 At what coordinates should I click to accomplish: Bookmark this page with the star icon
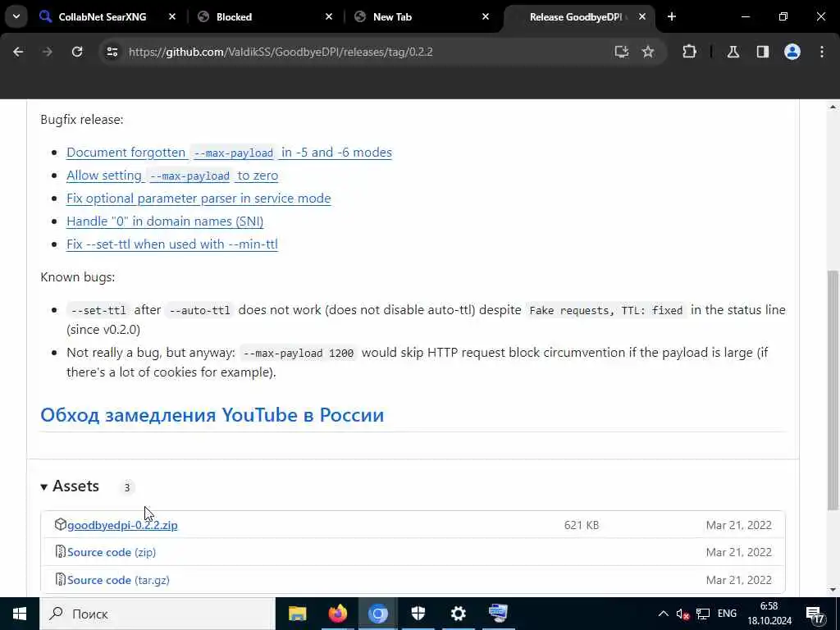point(648,52)
